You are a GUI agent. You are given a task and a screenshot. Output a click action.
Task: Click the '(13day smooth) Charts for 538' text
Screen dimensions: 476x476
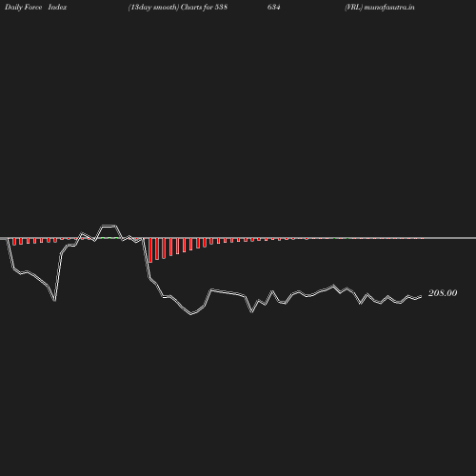[178, 8]
